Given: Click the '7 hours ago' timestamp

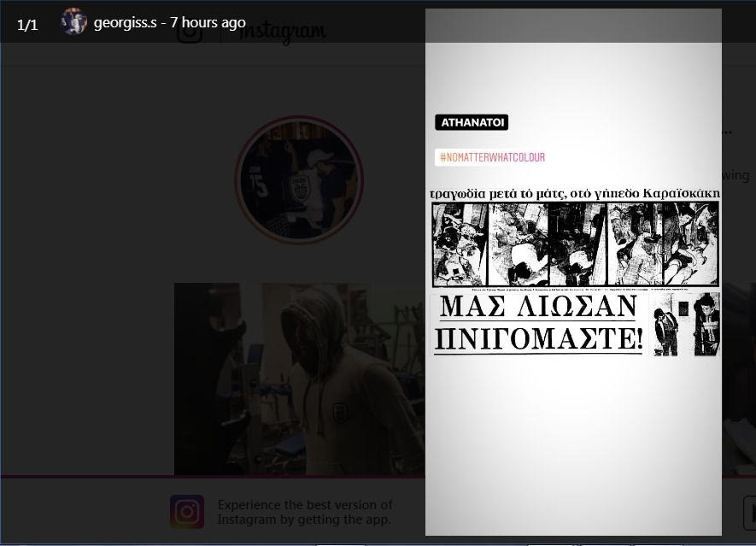Looking at the screenshot, I should (208, 23).
